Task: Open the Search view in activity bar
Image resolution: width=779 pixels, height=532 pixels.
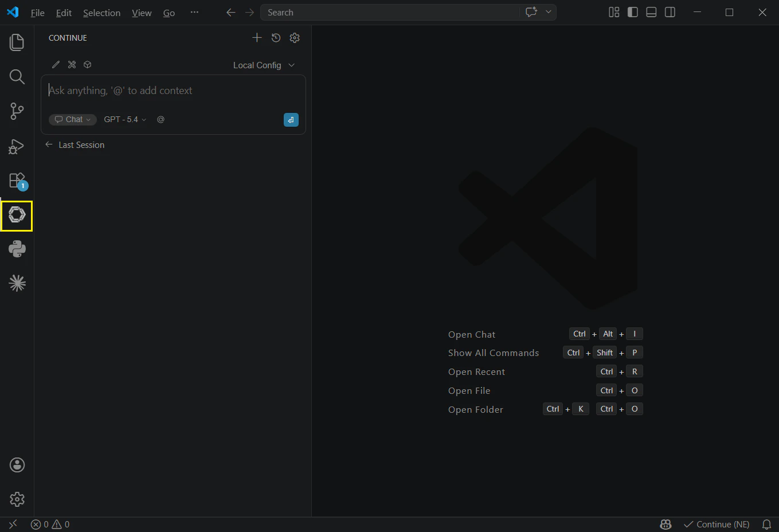Action: click(17, 77)
